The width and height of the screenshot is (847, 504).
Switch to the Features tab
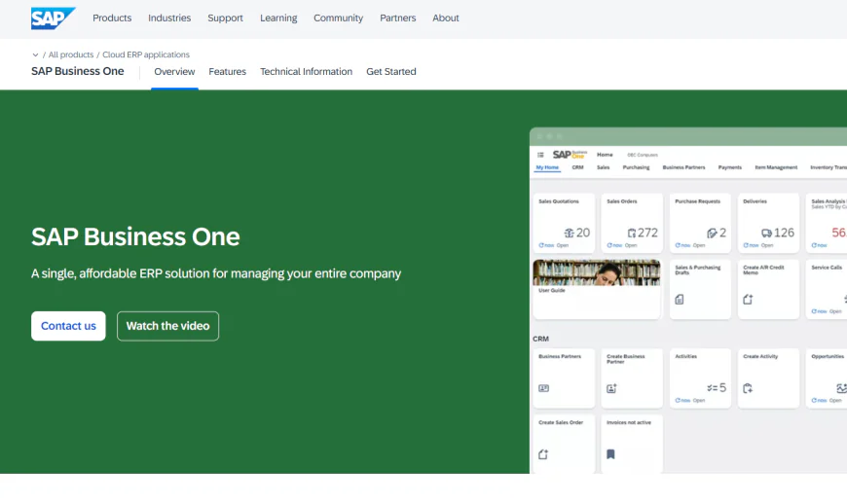click(228, 72)
